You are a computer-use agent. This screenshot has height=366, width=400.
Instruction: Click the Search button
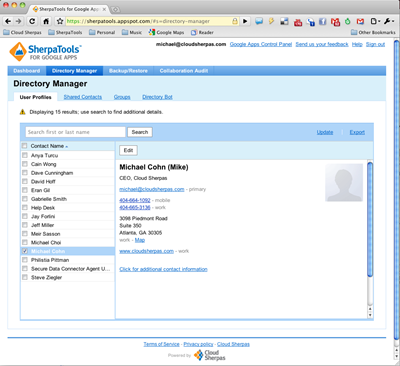pos(140,132)
